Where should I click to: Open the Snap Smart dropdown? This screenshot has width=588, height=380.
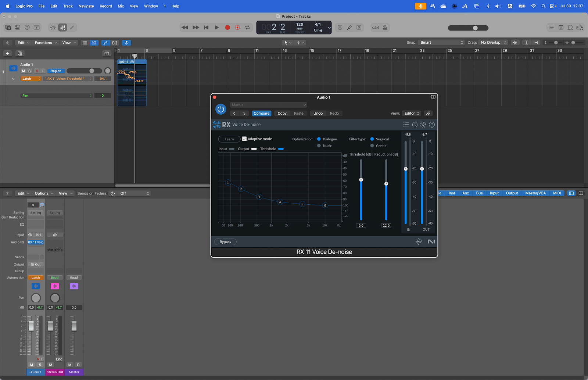[441, 43]
